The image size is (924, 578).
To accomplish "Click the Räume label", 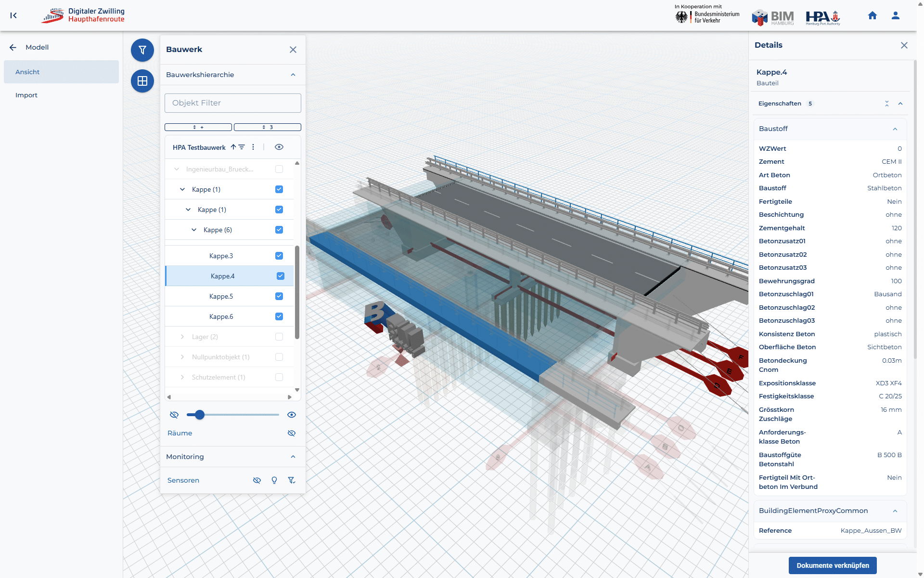I will click(x=180, y=433).
